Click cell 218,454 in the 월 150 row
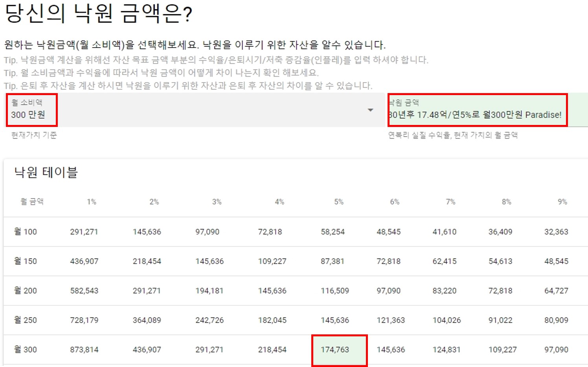The image size is (588, 367). tap(147, 261)
